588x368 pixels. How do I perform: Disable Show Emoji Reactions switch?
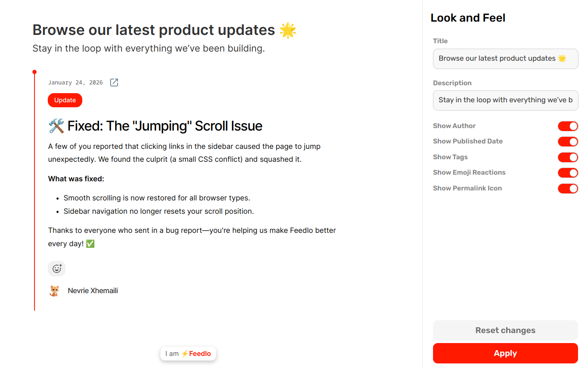(x=568, y=173)
